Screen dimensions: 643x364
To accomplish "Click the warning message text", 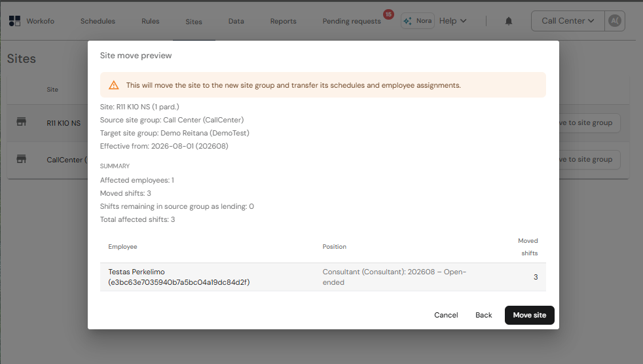I will click(x=293, y=85).
